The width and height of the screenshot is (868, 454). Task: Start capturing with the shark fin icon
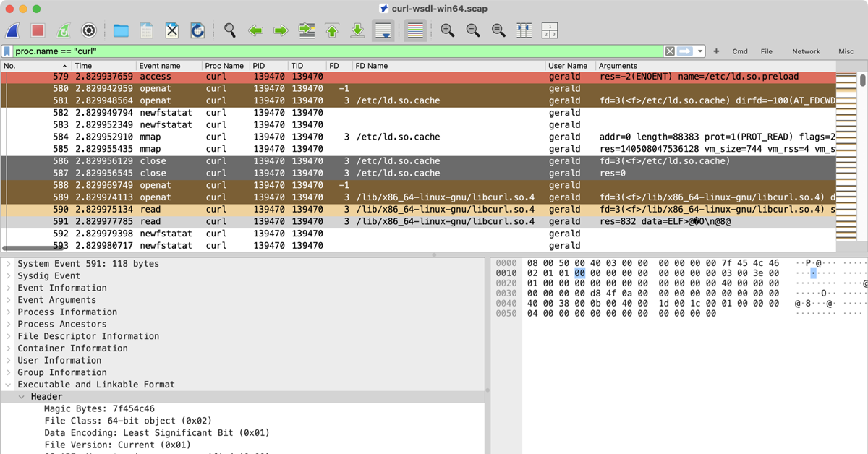pos(13,30)
